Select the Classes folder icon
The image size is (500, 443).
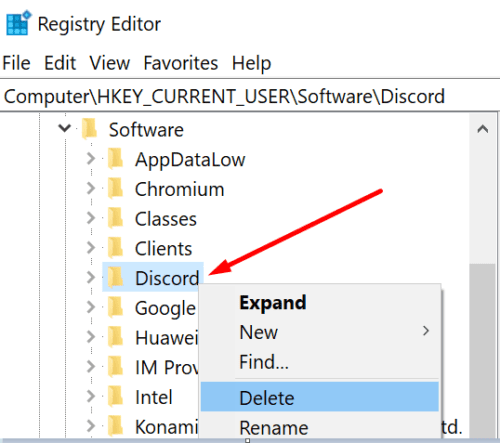116,218
